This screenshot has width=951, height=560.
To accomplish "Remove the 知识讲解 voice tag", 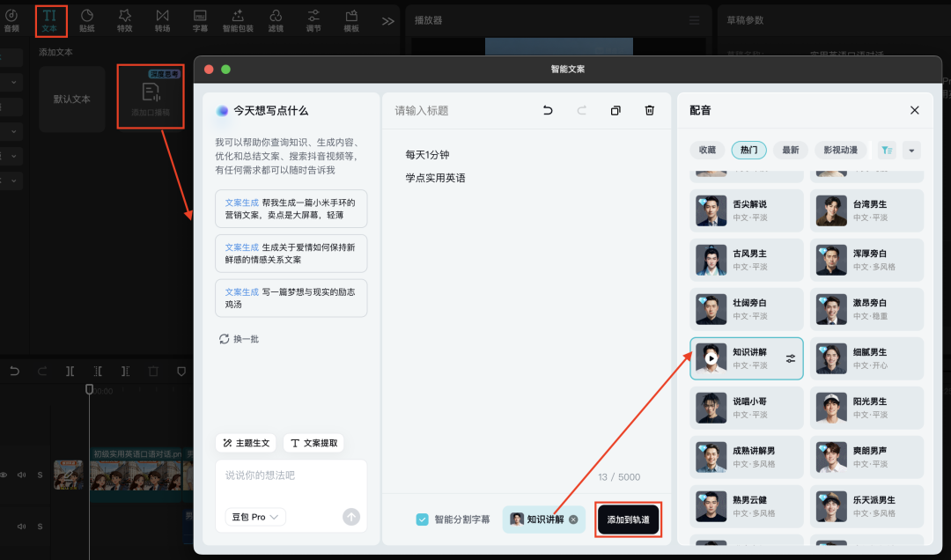I will (572, 519).
